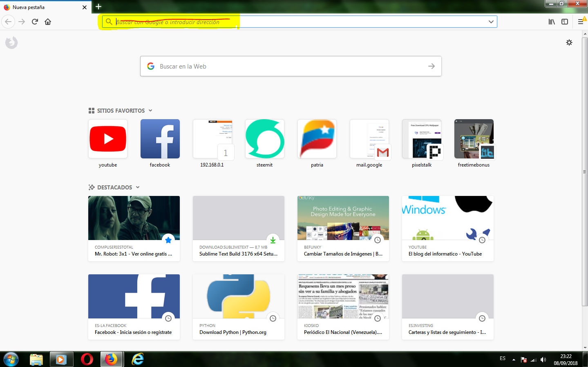This screenshot has height=367, width=588.
Task: Click the bookmark star on Mr. Robot card
Action: click(x=168, y=240)
